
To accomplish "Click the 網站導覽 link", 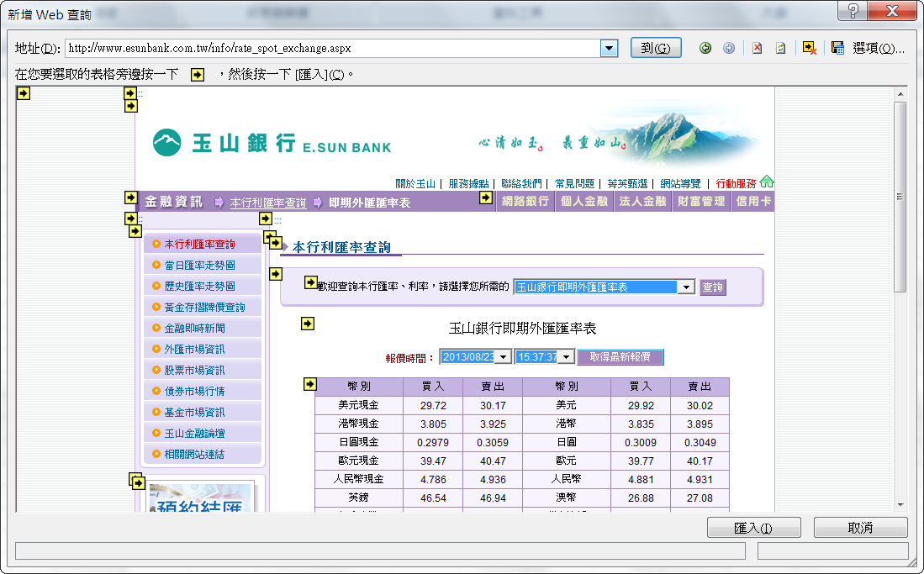I will click(x=681, y=184).
